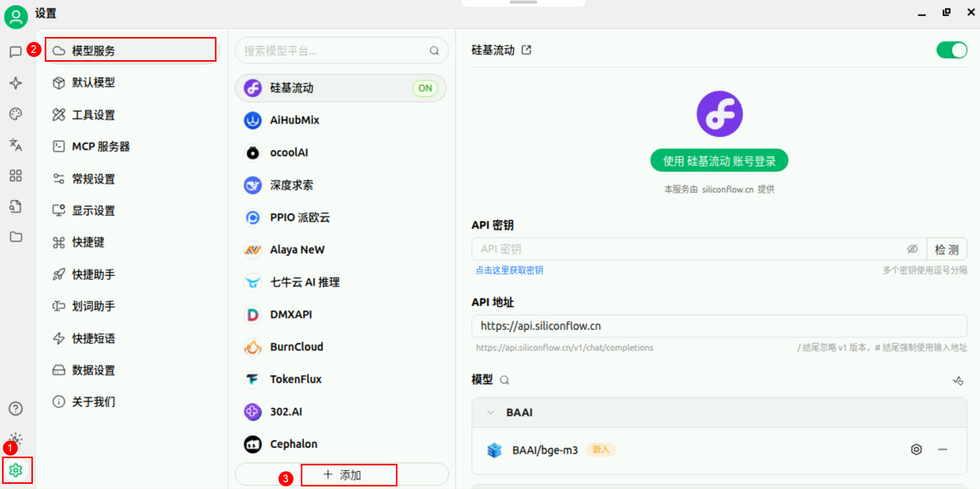Click 使用硅基流动账号登录 button
The image size is (980, 489).
point(719,160)
